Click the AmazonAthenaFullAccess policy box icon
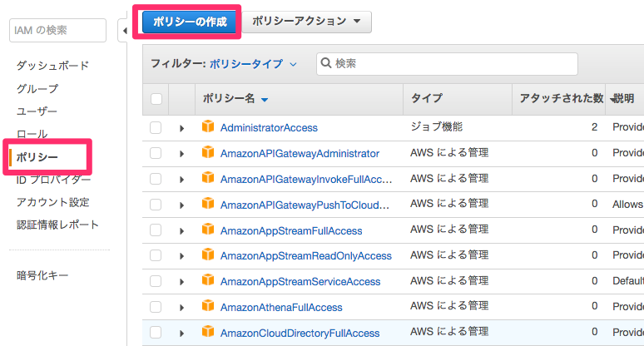644x346 pixels. point(208,306)
